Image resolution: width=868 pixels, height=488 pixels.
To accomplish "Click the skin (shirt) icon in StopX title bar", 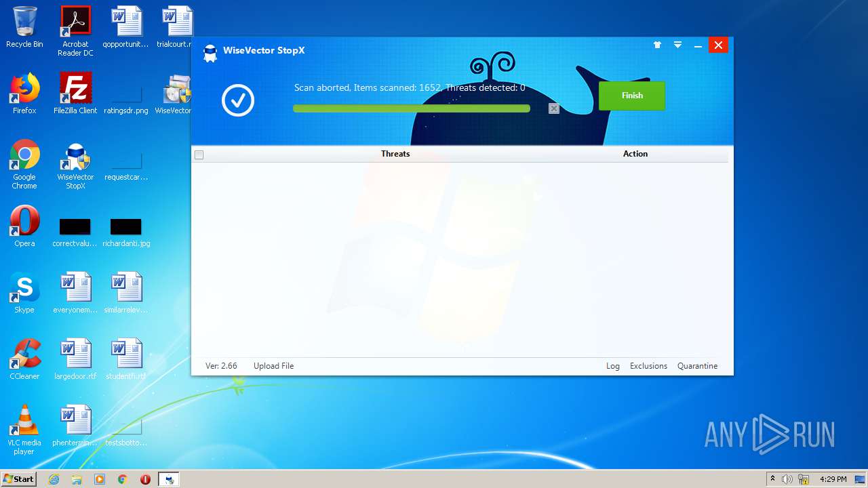I will pos(657,45).
